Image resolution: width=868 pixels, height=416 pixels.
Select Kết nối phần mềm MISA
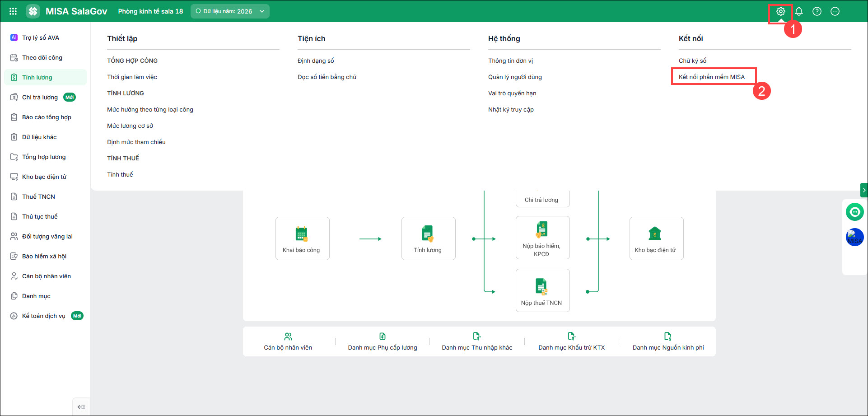(x=712, y=77)
